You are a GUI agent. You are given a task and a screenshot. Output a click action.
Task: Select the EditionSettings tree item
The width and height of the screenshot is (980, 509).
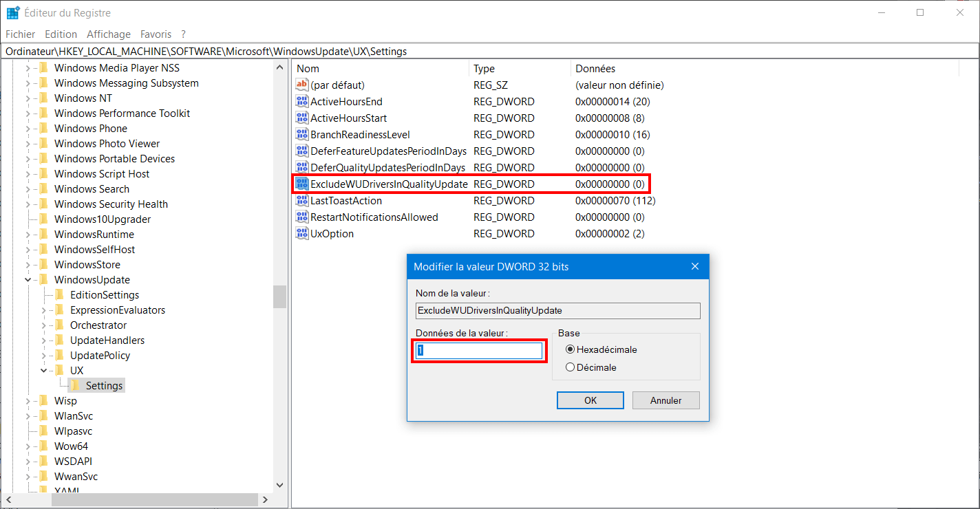[105, 294]
